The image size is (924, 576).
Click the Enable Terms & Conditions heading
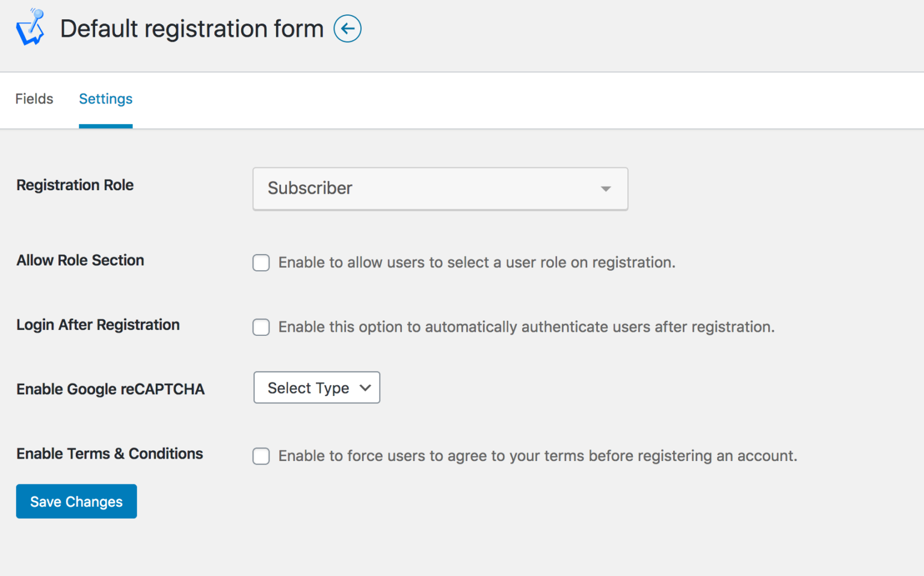point(109,454)
